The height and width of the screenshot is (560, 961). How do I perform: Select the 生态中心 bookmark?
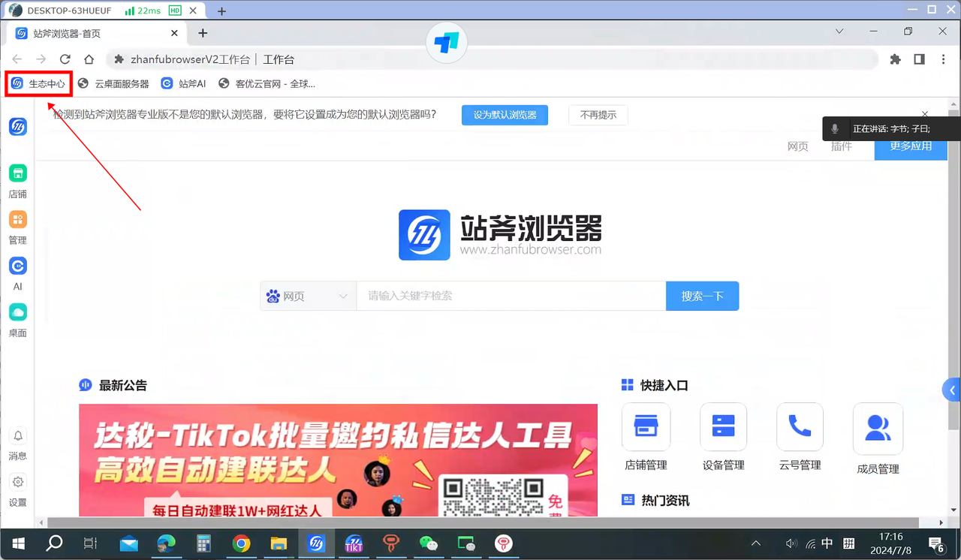39,84
